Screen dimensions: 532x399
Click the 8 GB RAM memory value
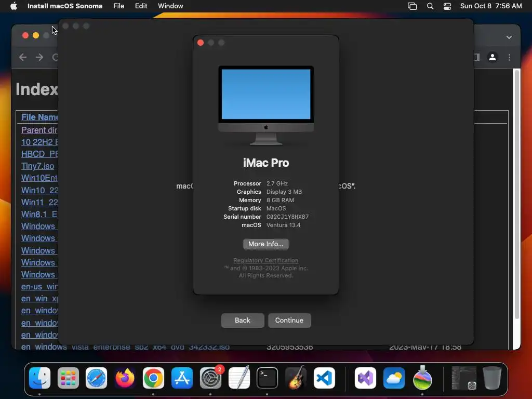280,200
